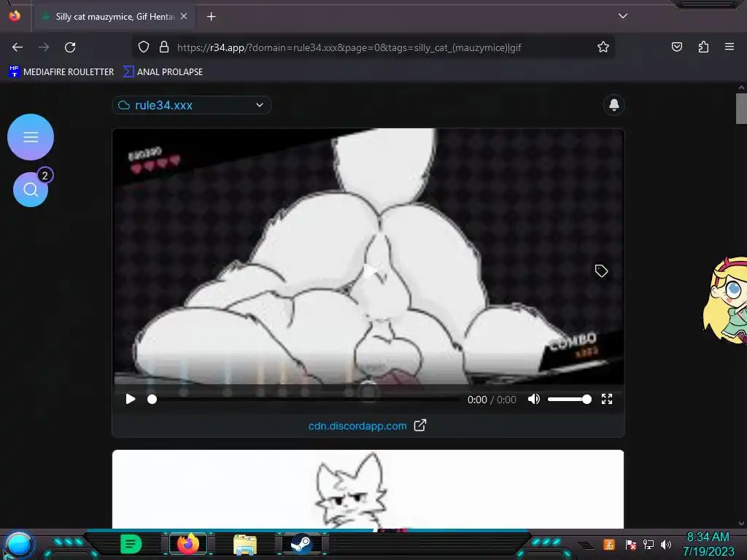Screen dimensions: 747x560
Task: Show tags using the video's tag icon
Action: point(601,271)
